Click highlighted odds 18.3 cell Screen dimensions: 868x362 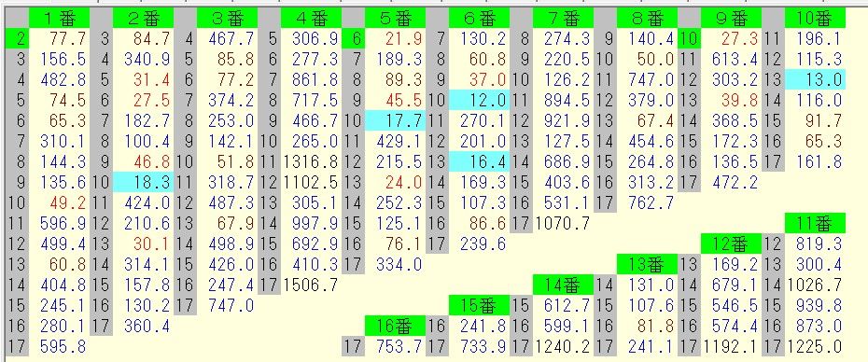[143, 182]
